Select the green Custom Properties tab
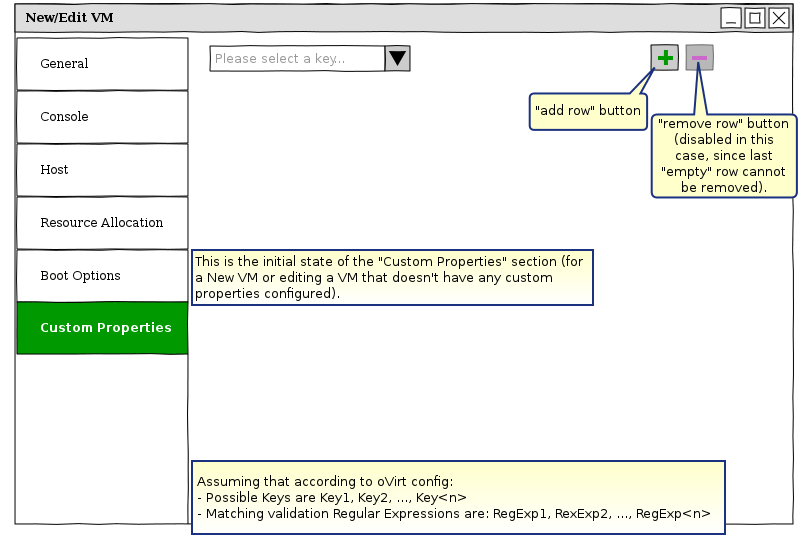800x540 pixels. [x=102, y=328]
